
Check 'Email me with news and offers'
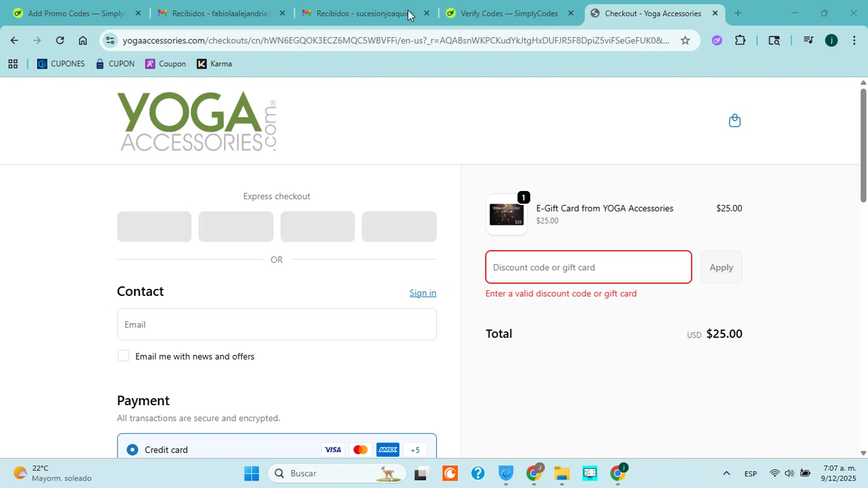123,356
